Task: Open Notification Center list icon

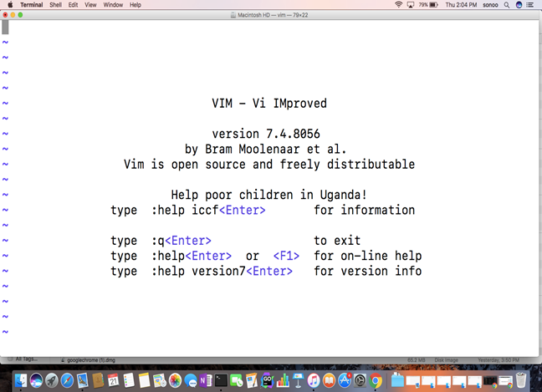Action: click(530, 5)
